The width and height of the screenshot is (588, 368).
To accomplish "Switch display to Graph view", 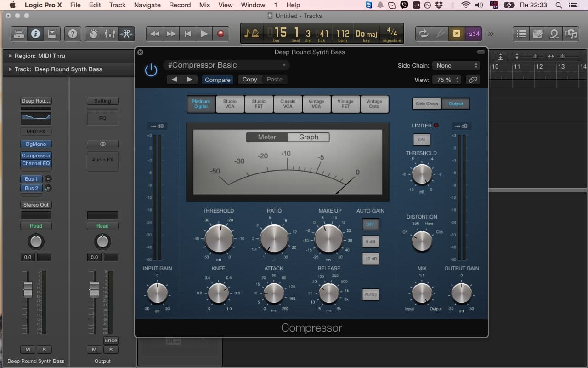I will coord(309,137).
